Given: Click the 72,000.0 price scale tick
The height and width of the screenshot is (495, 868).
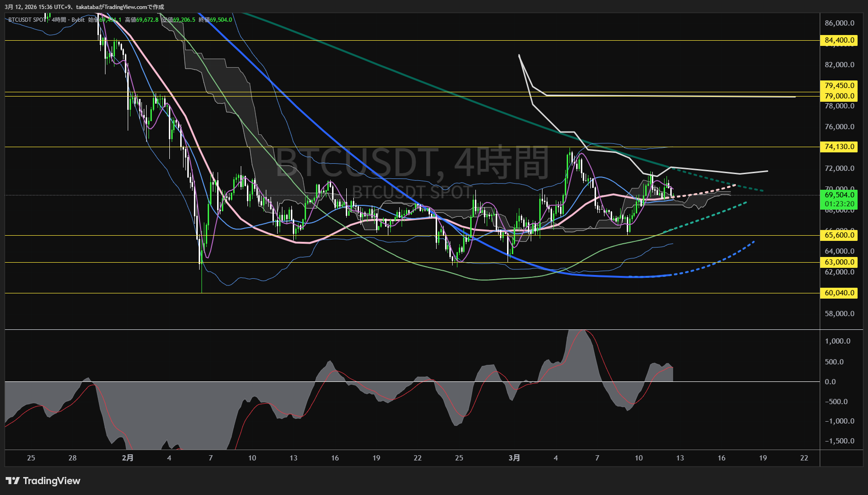Looking at the screenshot, I should [840, 168].
